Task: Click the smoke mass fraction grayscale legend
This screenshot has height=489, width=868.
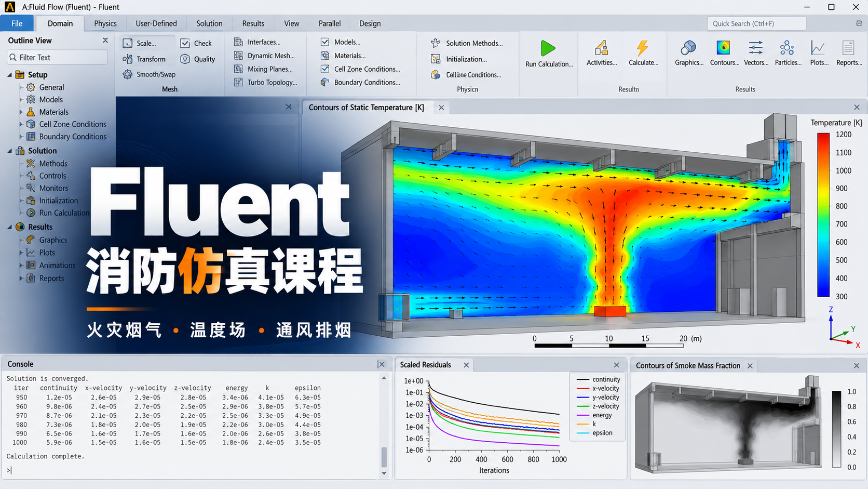Action: point(836,429)
